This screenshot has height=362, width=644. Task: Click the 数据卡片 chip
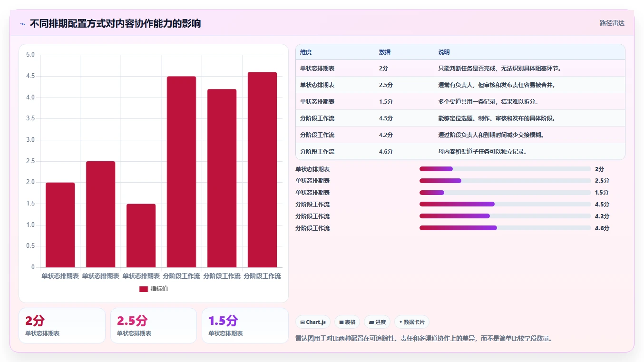(x=412, y=322)
